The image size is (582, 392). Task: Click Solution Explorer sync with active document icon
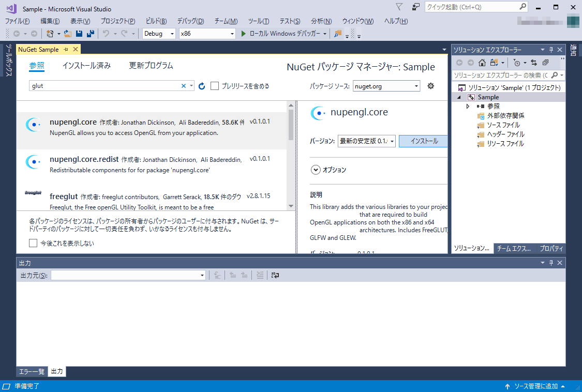534,63
